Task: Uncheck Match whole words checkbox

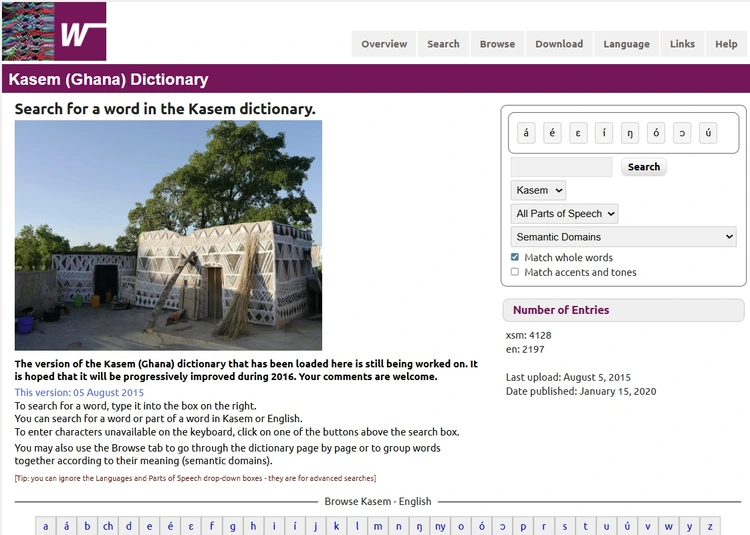Action: click(x=515, y=258)
